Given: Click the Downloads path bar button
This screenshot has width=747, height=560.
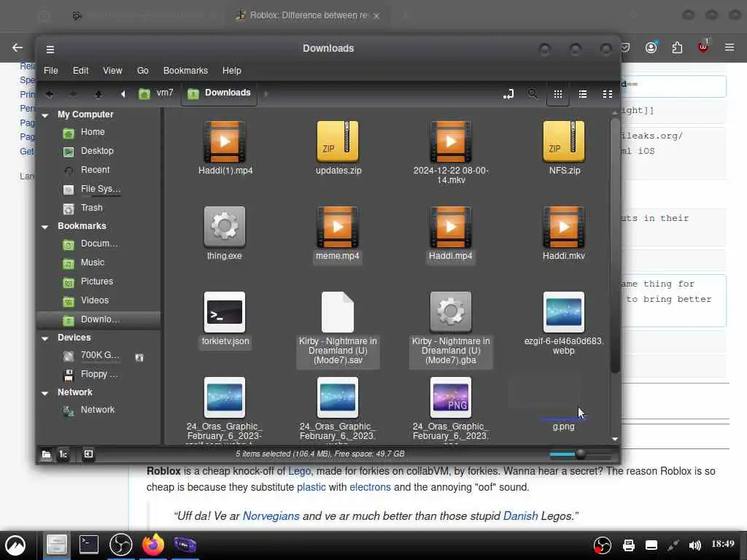Looking at the screenshot, I should [219, 93].
